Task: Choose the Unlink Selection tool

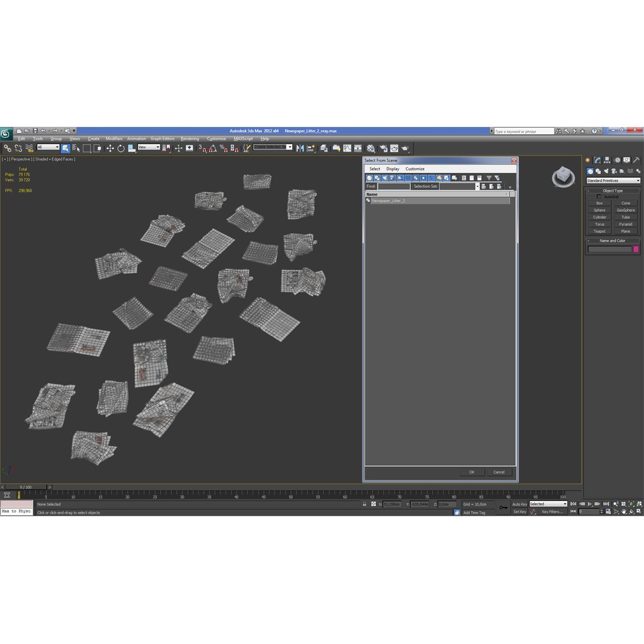Action: pos(18,148)
